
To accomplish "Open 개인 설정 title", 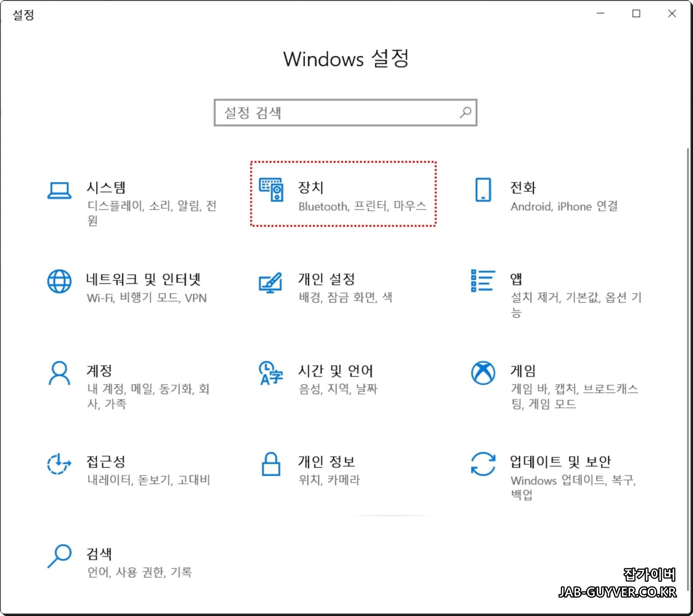I will [x=326, y=279].
